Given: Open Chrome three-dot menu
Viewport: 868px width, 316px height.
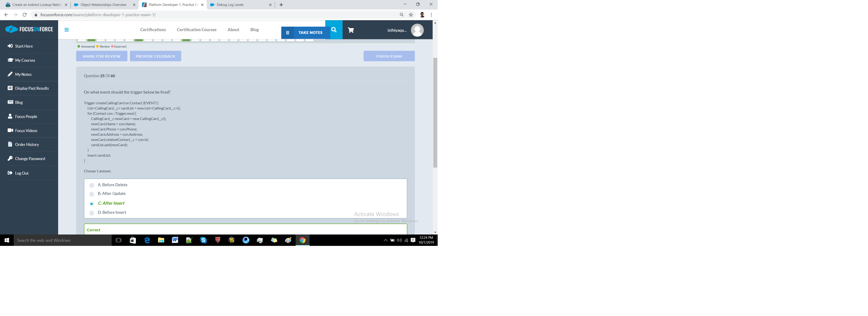Looking at the screenshot, I should pyautogui.click(x=431, y=15).
